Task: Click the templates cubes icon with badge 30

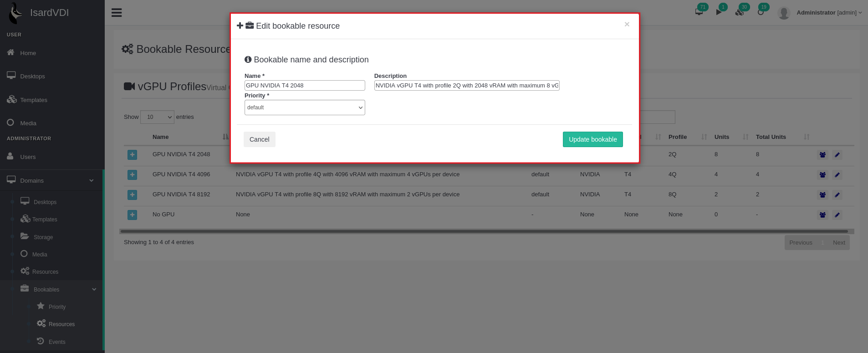Action: [x=740, y=12]
